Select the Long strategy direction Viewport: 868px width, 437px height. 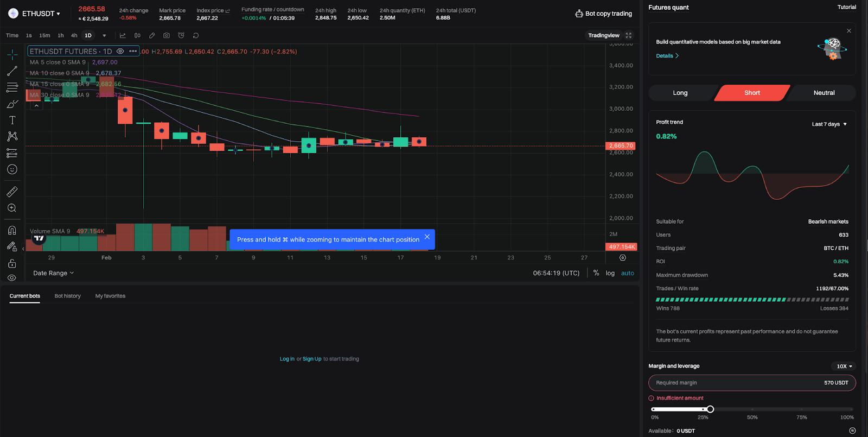(x=680, y=93)
